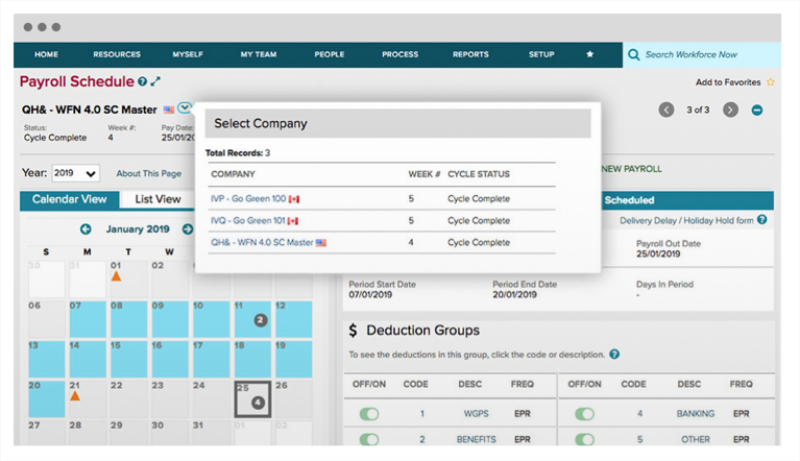Screen dimensions: 800x461
Task: Click NEW PAYROLL link
Action: click(x=631, y=169)
